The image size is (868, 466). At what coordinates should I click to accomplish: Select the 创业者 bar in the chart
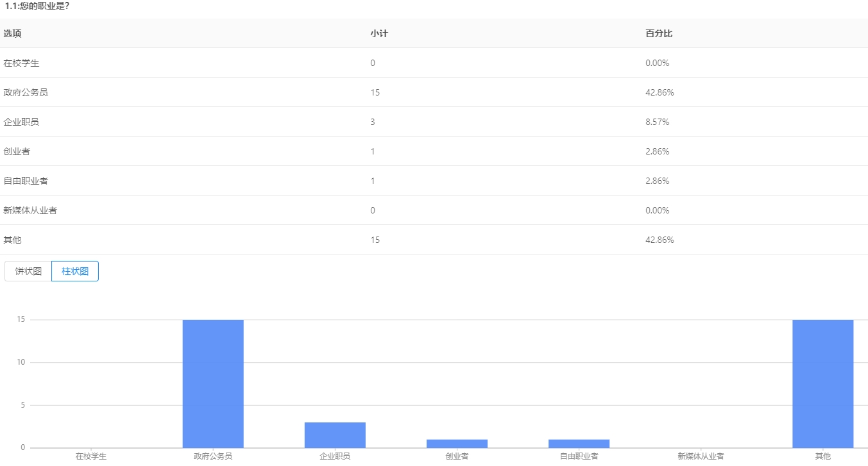tap(457, 444)
